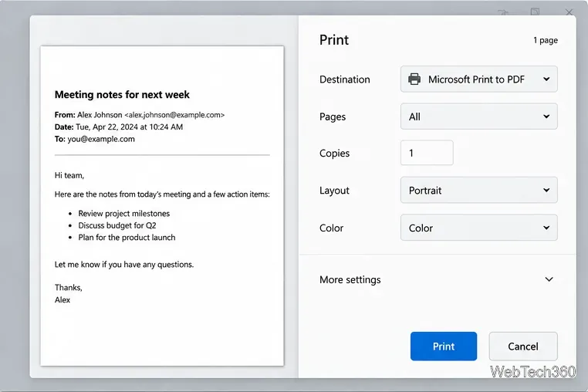Click the 1 page count label
The image size is (588, 392).
546,40
